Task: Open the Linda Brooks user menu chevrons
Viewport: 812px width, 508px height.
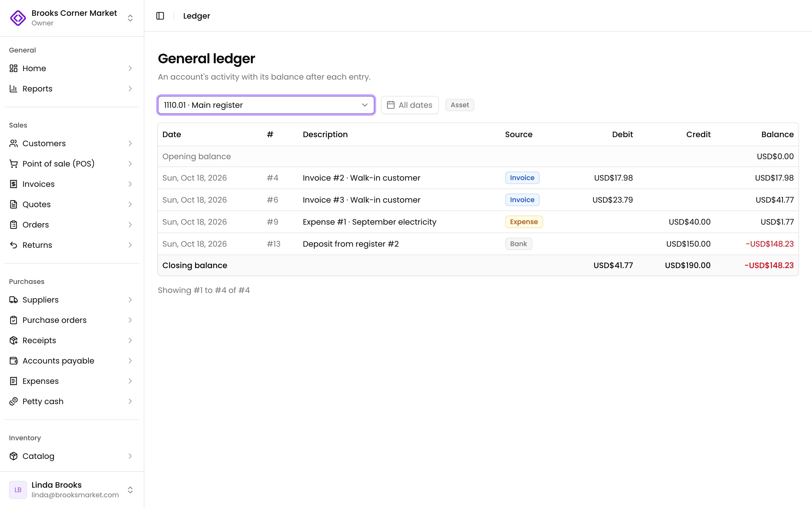Action: point(130,490)
